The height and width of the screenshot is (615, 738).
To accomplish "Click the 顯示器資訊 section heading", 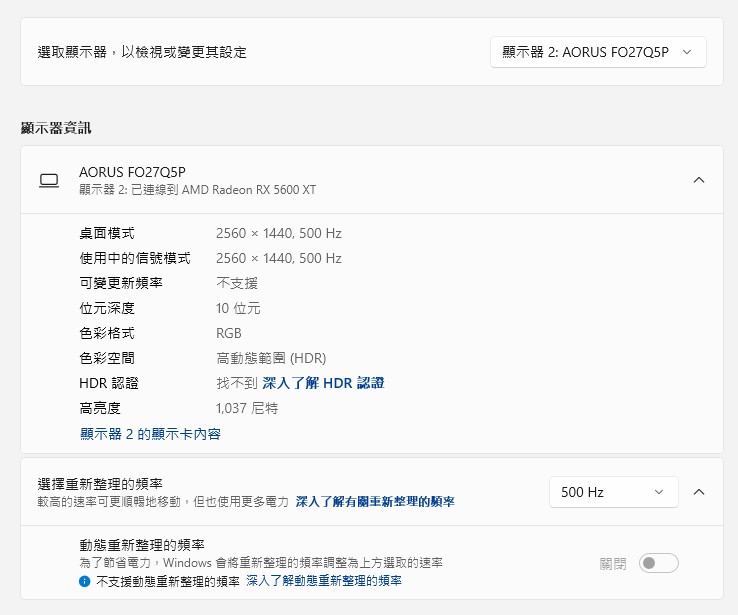I will (x=57, y=128).
